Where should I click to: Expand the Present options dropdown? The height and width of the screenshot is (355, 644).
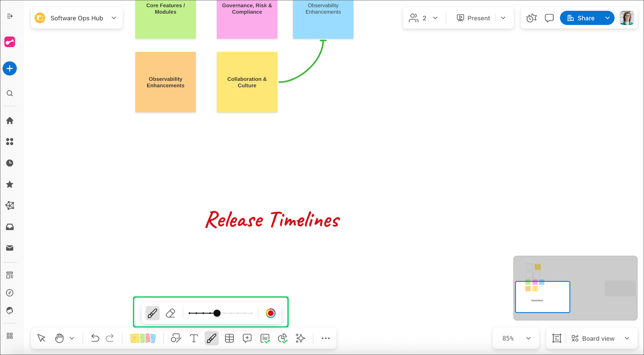pos(503,18)
